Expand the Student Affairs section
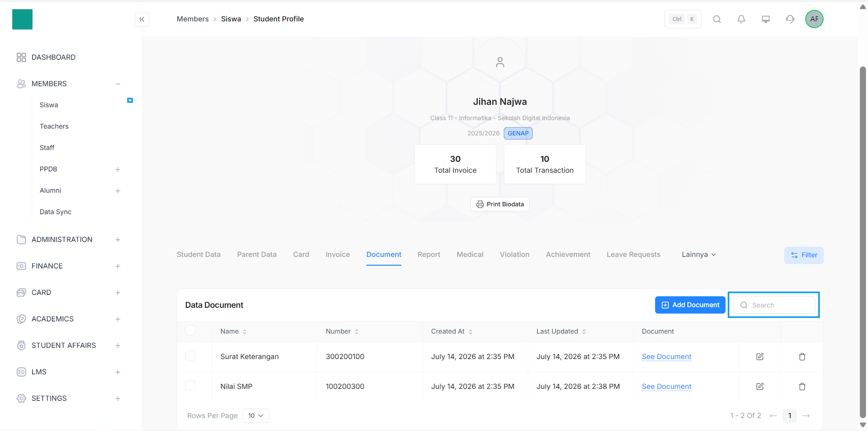This screenshot has height=431, width=868. (118, 346)
